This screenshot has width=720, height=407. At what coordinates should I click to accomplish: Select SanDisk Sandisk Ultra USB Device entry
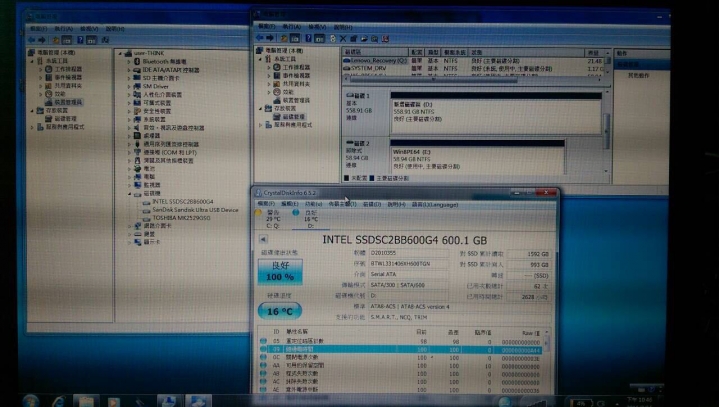click(195, 209)
